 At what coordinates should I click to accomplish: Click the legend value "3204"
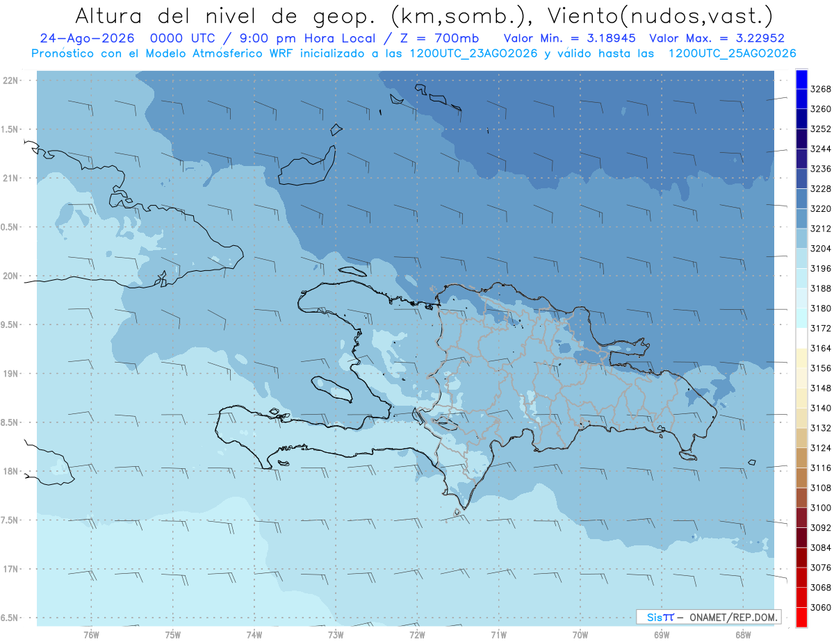[x=821, y=249]
